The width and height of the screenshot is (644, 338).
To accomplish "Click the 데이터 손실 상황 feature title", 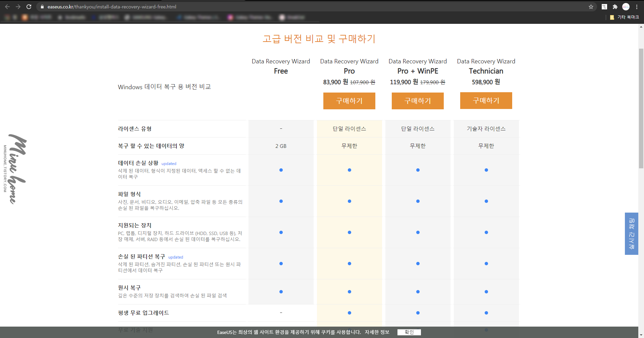I will [x=138, y=163].
